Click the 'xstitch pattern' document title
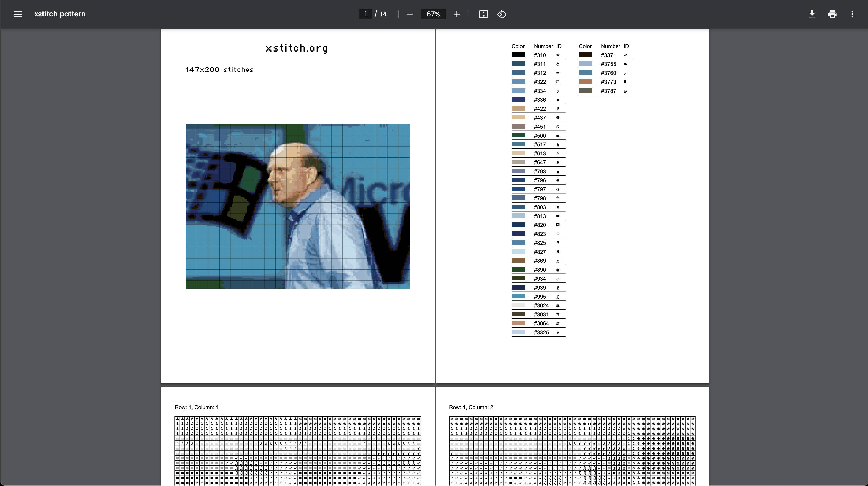 point(60,14)
